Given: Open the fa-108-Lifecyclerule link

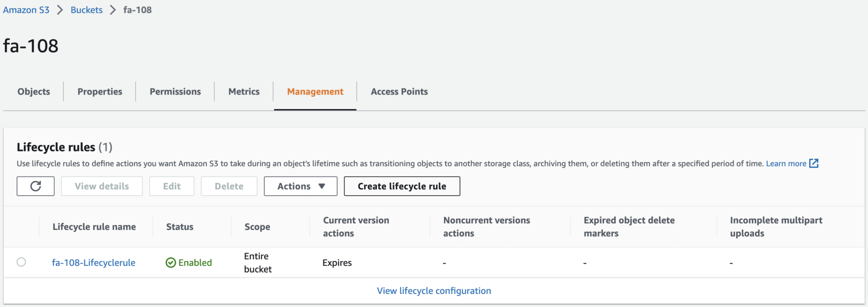Looking at the screenshot, I should [x=94, y=263].
